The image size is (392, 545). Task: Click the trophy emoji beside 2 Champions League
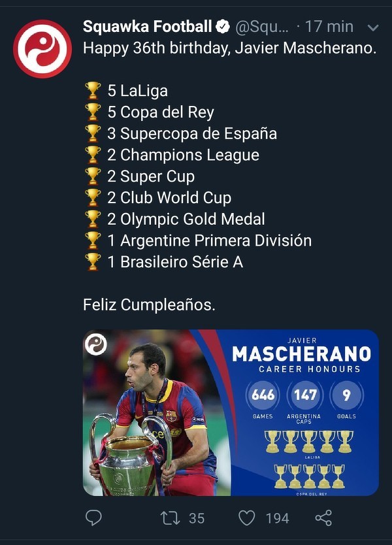pyautogui.click(x=93, y=155)
